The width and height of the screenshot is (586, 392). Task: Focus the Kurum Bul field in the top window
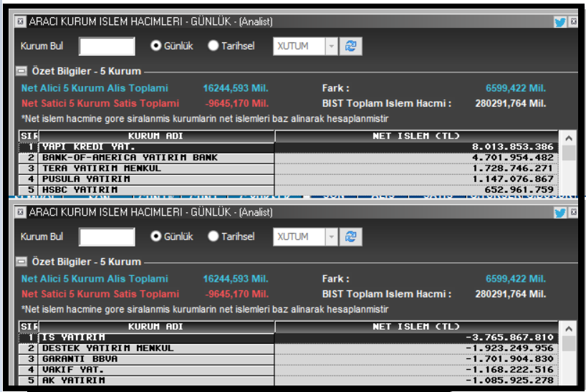(107, 47)
